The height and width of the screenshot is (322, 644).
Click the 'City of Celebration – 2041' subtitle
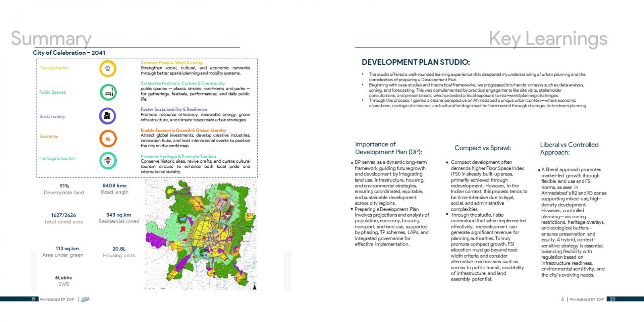pyautogui.click(x=69, y=53)
